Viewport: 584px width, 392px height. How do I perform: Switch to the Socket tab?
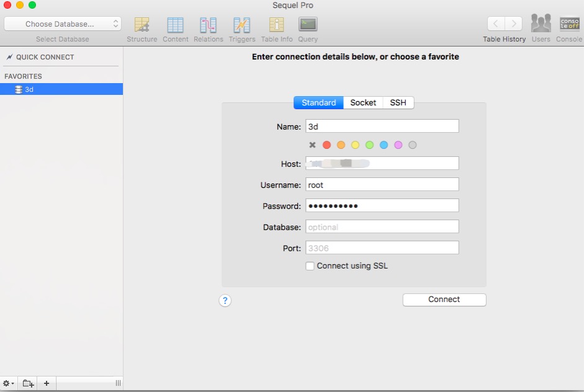363,103
